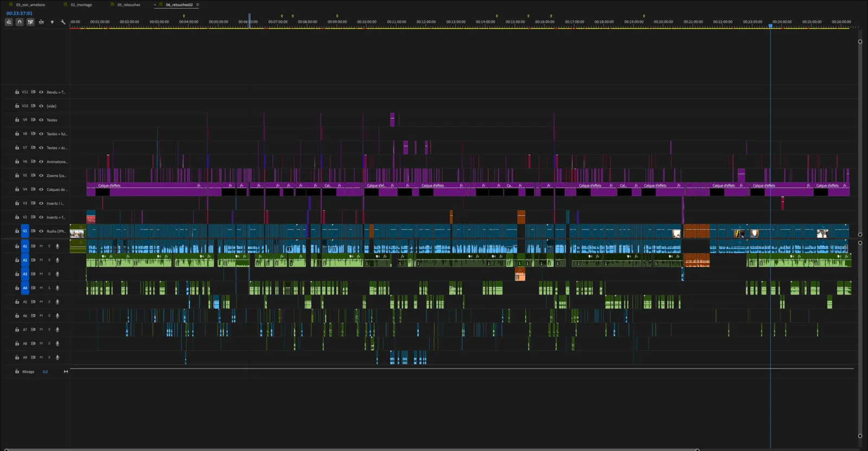
Task: Switch to the 03_son_ameliore tab
Action: click(x=30, y=5)
